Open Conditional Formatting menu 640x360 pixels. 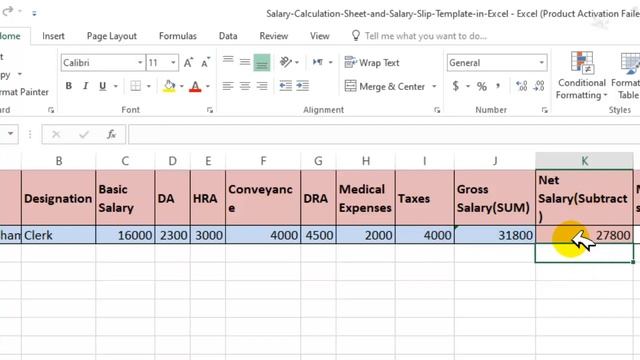[x=582, y=76]
